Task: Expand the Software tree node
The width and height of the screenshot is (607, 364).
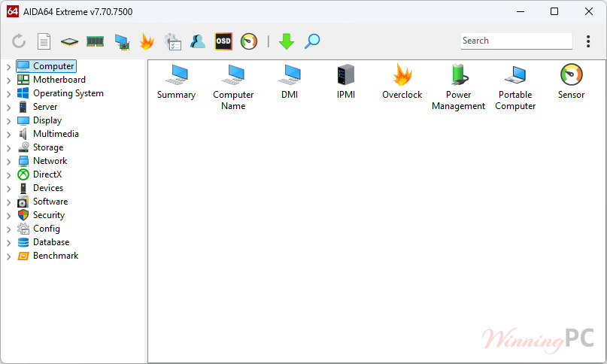Action: [8, 202]
